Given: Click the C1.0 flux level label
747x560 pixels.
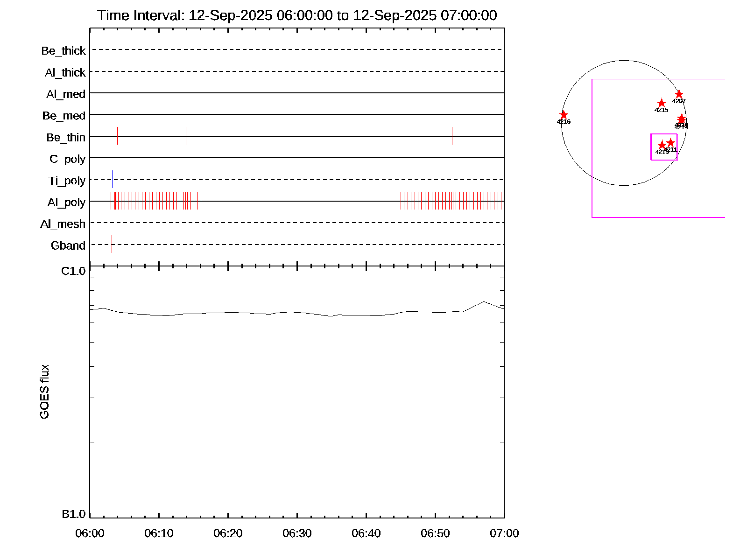Looking at the screenshot, I should click(73, 271).
